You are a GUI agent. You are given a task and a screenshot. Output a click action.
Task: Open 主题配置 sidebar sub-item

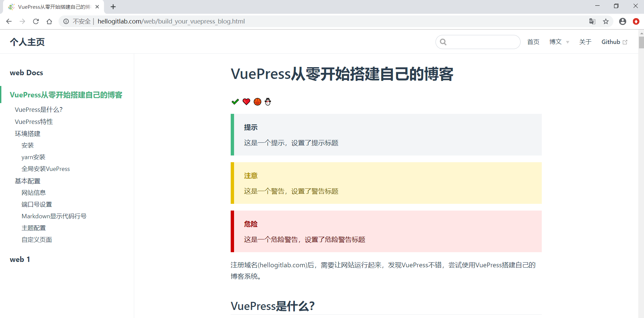[34, 228]
